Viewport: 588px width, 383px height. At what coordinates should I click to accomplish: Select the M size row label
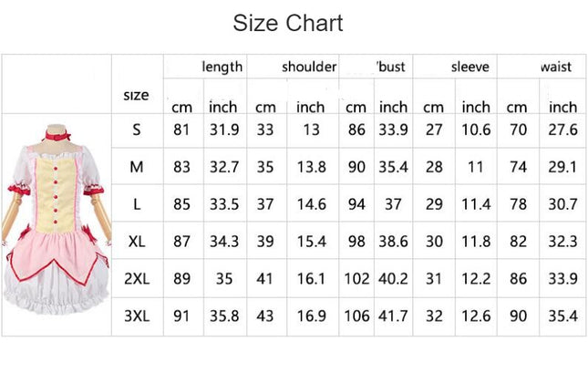pos(137,167)
